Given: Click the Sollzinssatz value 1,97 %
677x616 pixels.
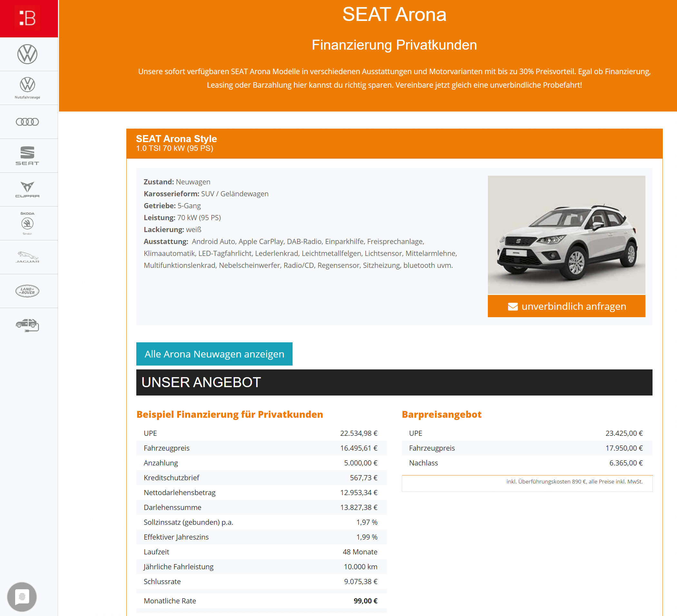Looking at the screenshot, I should click(367, 522).
